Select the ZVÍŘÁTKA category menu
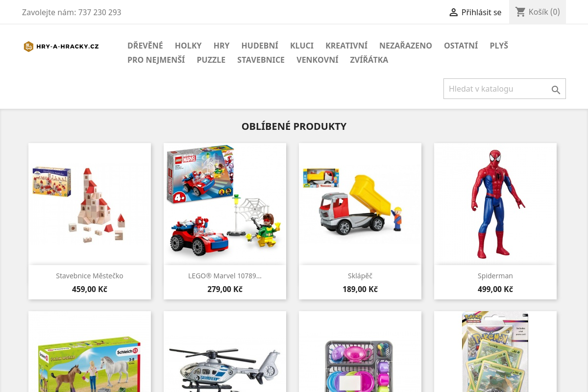The height and width of the screenshot is (392, 588). click(369, 60)
